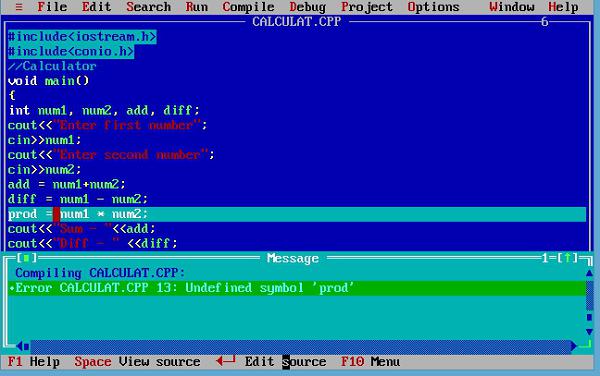Click the horizontal scrollbar thumb marker
600x376 pixels.
click(26, 347)
